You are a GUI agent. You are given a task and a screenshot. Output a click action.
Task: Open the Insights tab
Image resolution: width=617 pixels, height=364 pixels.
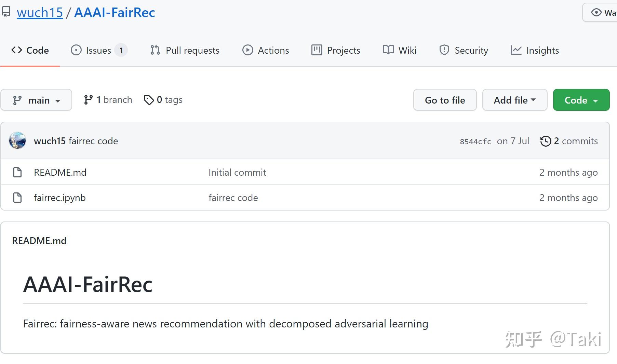tap(535, 50)
